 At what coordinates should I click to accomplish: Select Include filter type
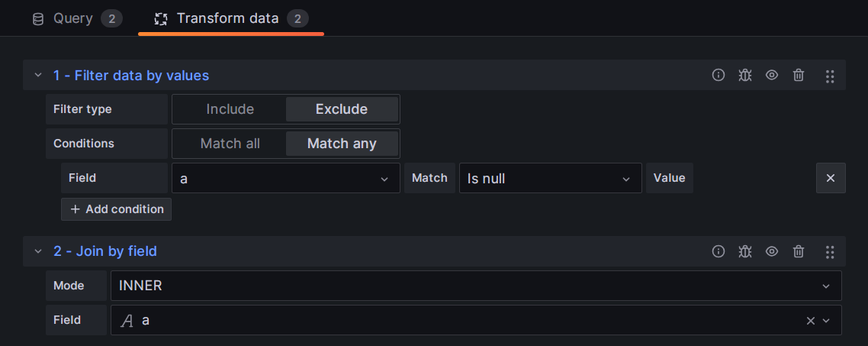coord(230,109)
